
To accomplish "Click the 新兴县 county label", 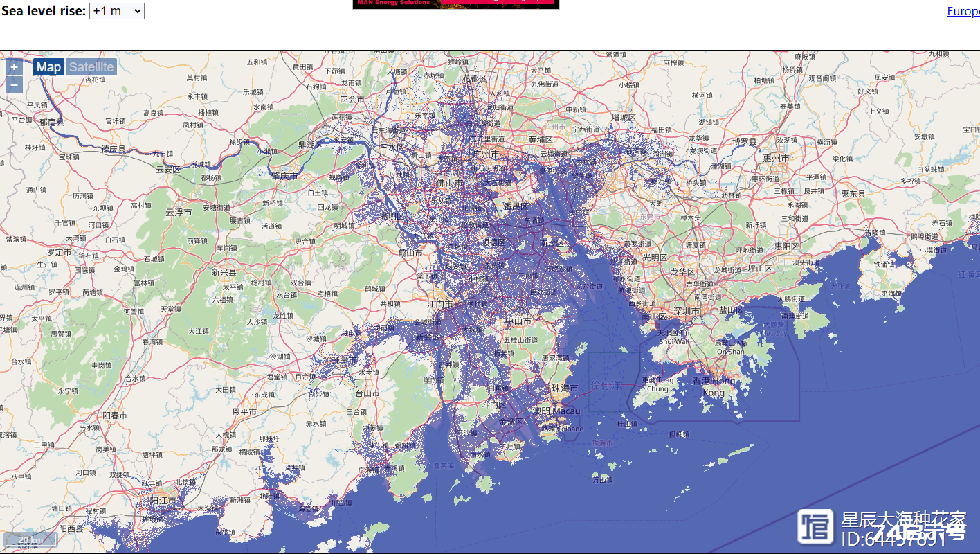I will tap(224, 272).
